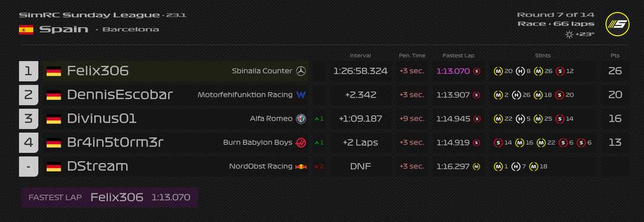Click the purple 1:13.070 lap in Felix306's row

coord(453,71)
